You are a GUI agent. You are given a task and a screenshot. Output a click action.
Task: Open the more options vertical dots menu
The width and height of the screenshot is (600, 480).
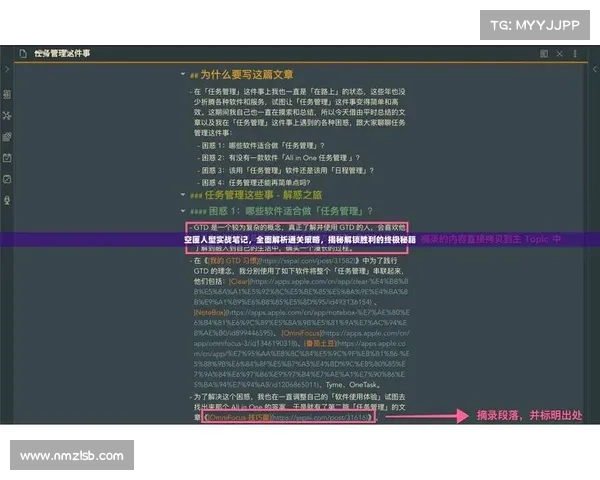(575, 54)
